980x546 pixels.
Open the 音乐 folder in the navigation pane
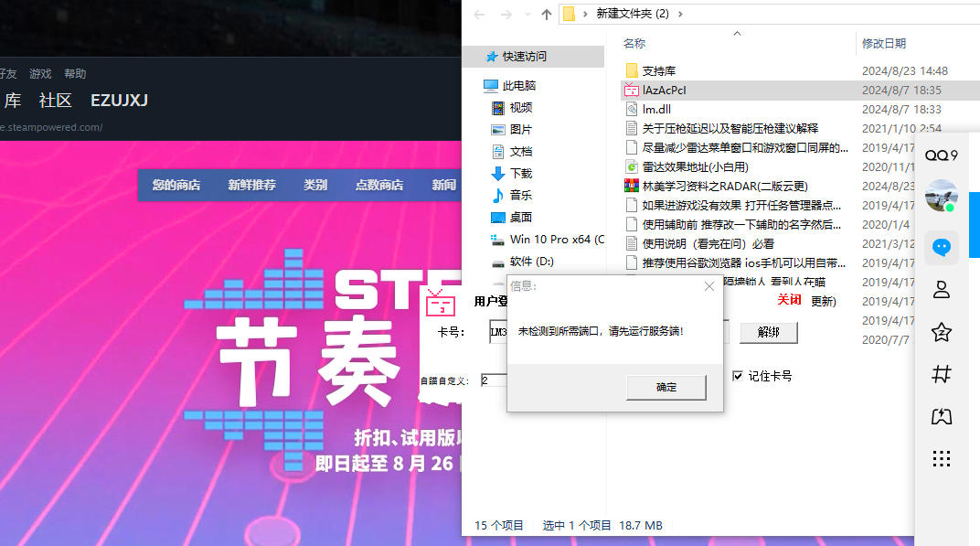click(x=521, y=195)
